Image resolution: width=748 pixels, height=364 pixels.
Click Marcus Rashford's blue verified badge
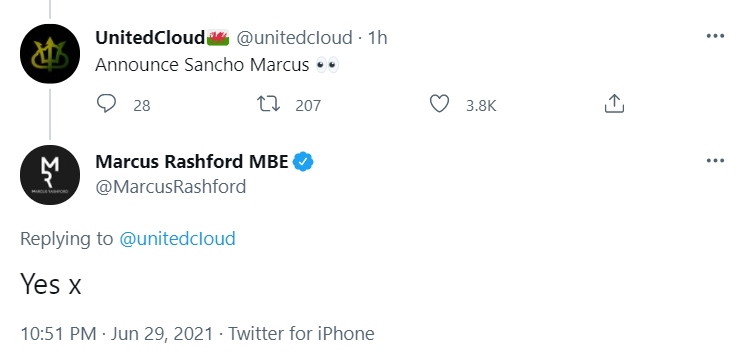[303, 162]
